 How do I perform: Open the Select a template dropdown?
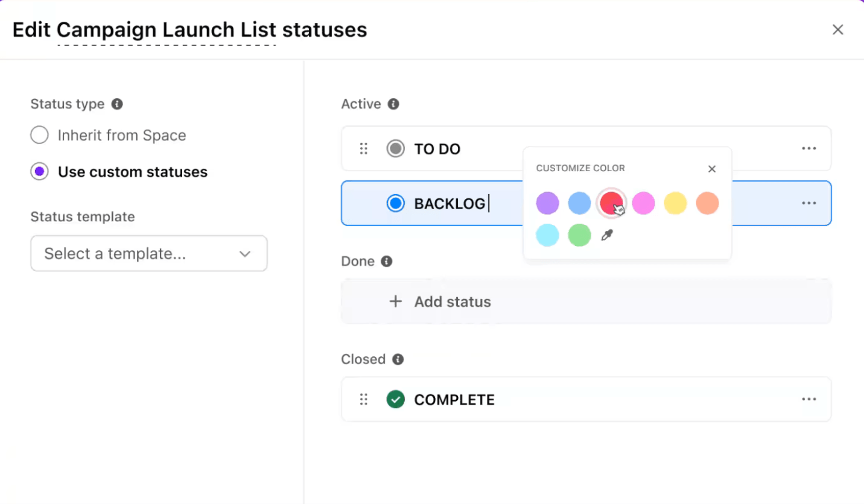[148, 253]
